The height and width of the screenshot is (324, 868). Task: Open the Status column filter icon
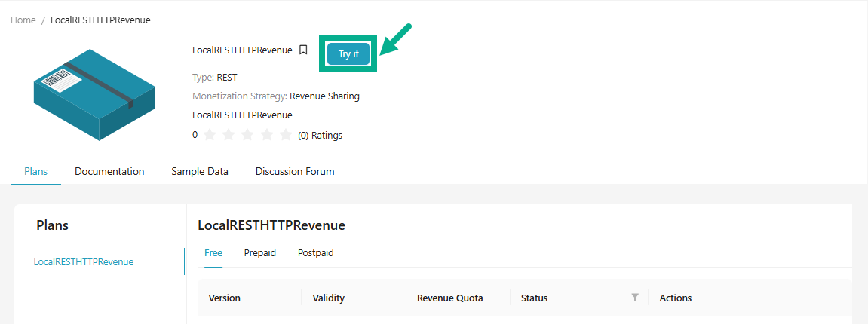point(635,298)
